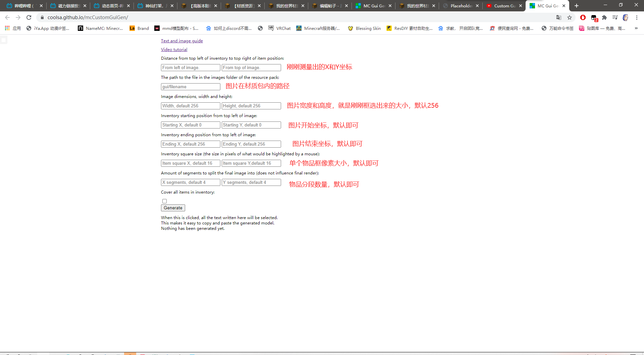Focus the From left of image field
Viewport: 644px width, 355px height.
(191, 68)
